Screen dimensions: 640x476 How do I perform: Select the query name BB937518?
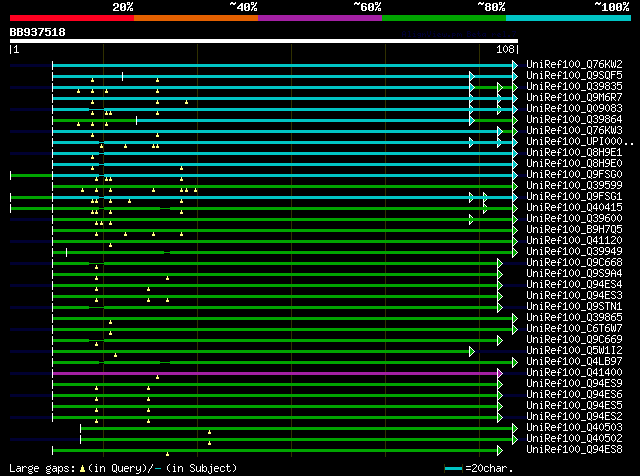click(38, 32)
